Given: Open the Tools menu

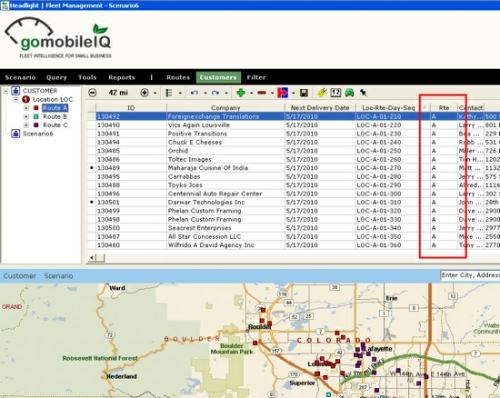Looking at the screenshot, I should click(87, 77).
